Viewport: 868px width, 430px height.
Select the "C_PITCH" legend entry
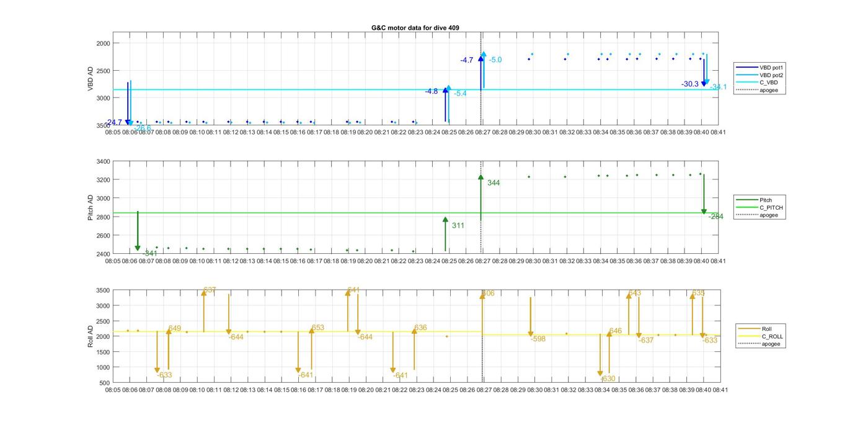pyautogui.click(x=771, y=208)
